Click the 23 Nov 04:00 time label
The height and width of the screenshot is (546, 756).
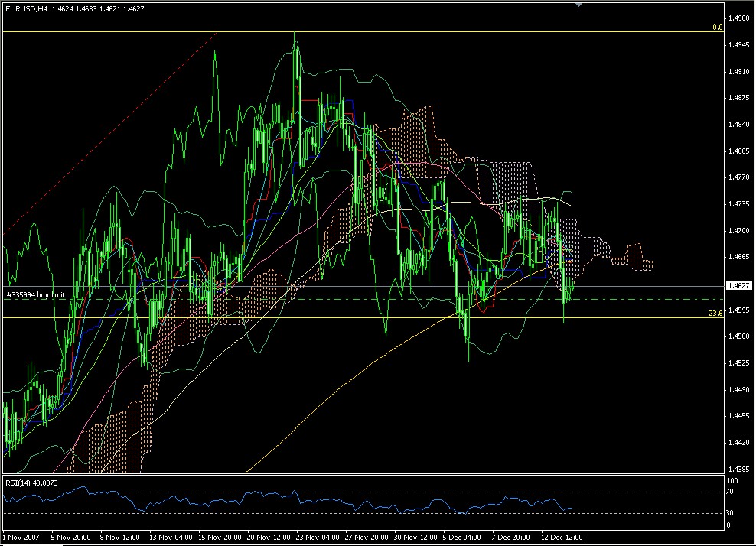(318, 537)
